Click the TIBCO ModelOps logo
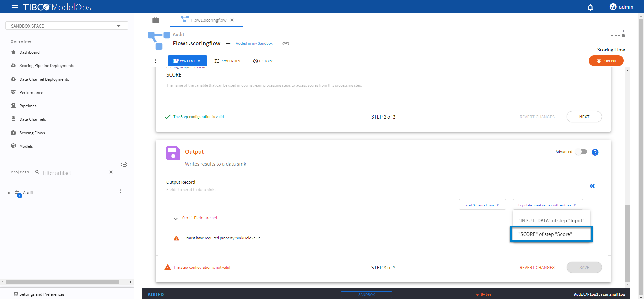This screenshot has height=299, width=644. point(57,7)
